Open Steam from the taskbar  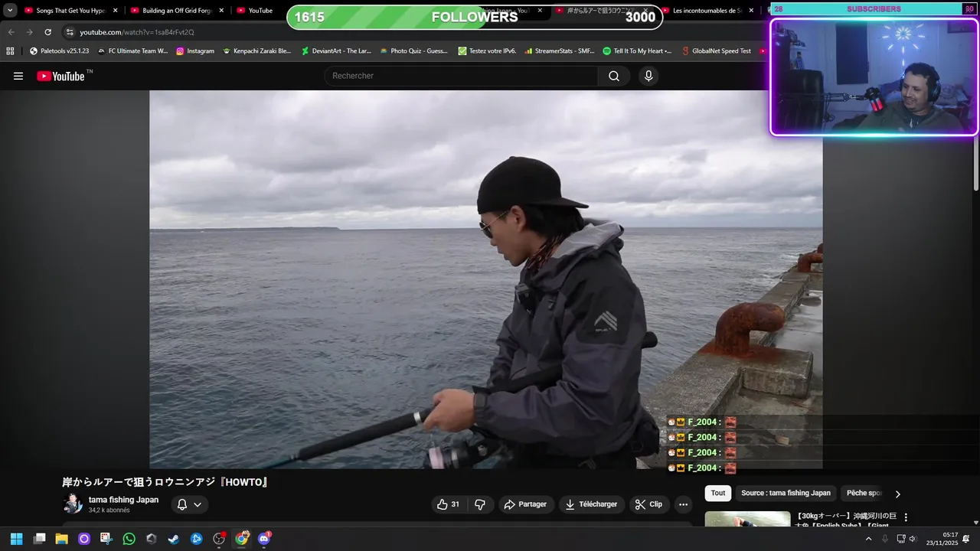174,539
